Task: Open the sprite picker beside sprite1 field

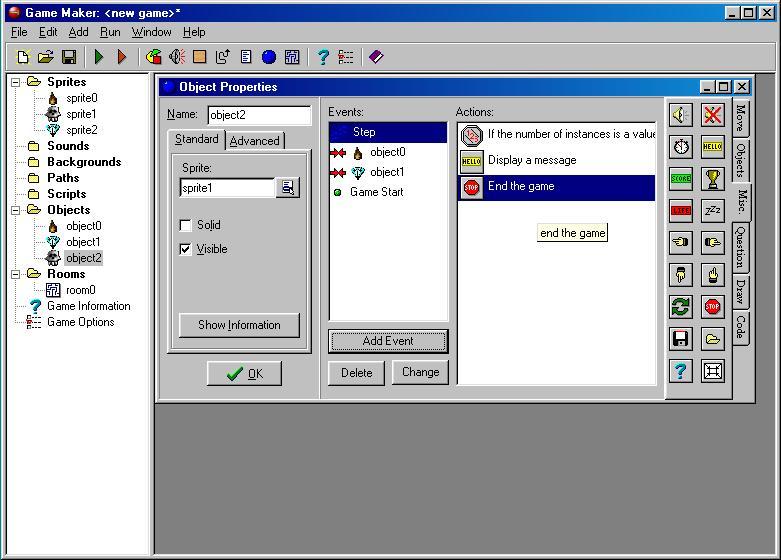Action: [288, 188]
